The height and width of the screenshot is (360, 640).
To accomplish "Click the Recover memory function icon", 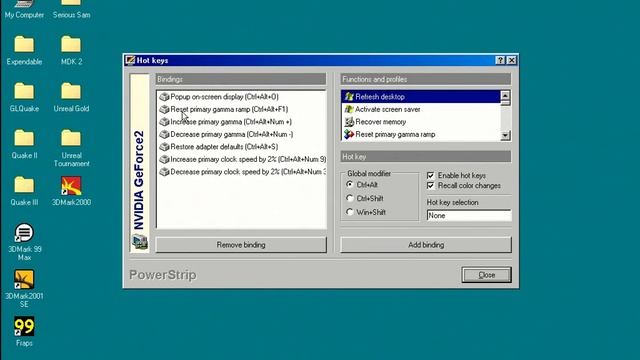I will [x=349, y=122].
